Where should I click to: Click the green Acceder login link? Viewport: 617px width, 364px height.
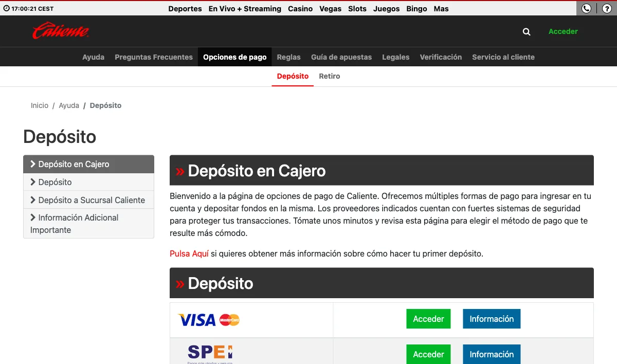pos(563,31)
